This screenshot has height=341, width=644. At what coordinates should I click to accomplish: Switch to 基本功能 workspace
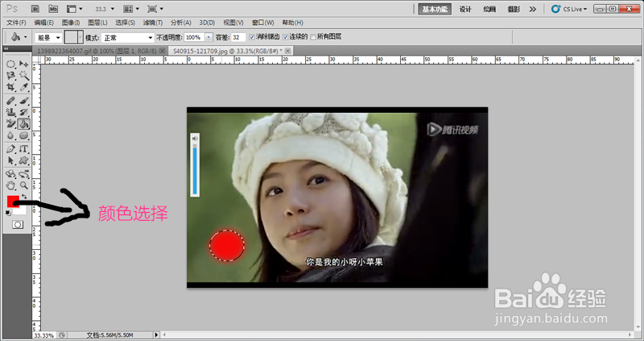coord(435,9)
